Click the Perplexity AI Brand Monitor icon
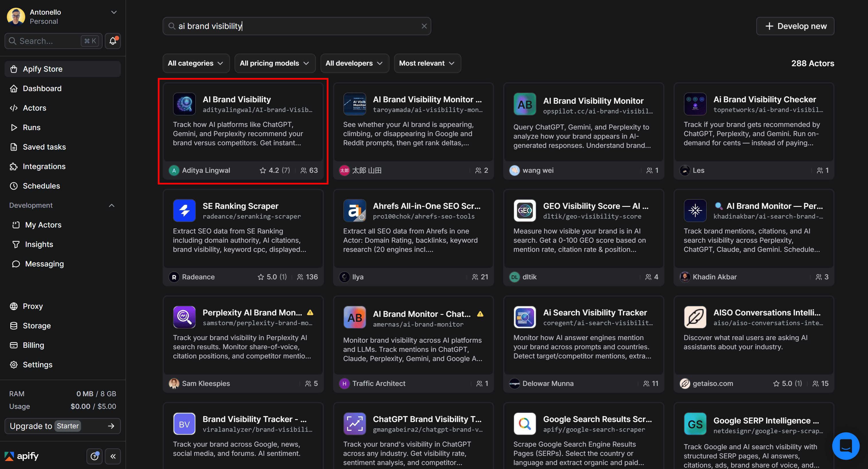 (184, 317)
